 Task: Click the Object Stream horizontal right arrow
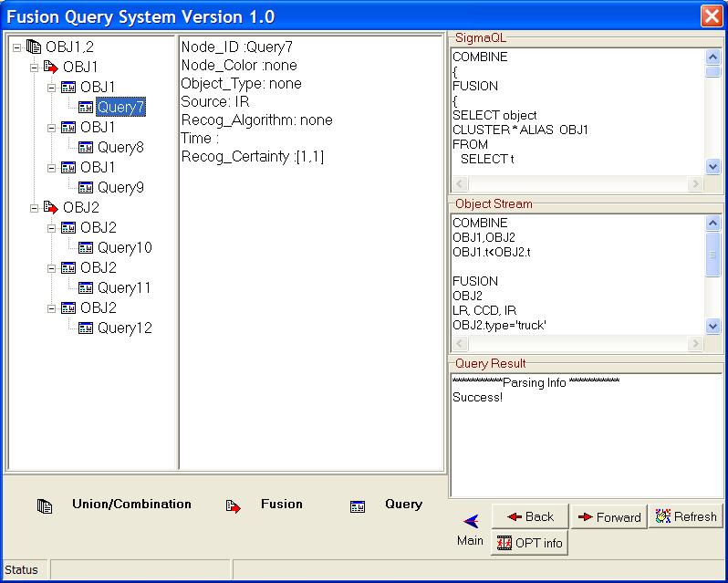coord(695,343)
